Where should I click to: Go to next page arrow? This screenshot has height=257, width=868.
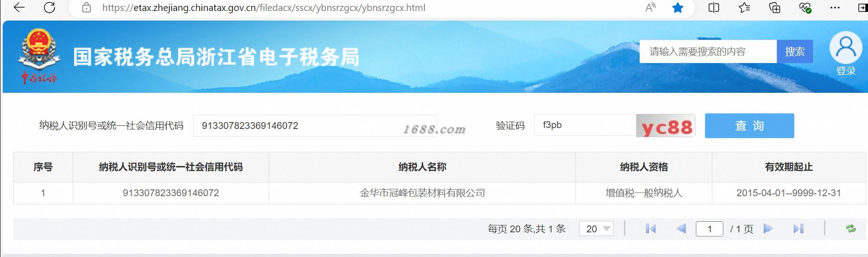tap(768, 229)
